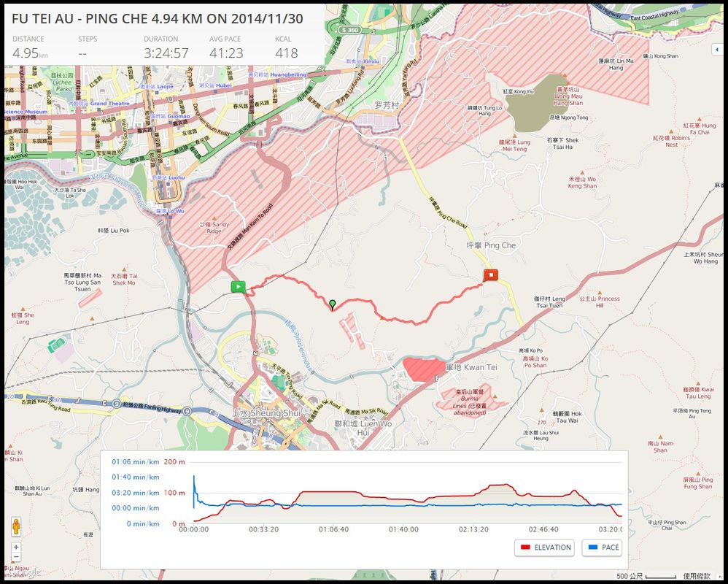
Task: Open the map terms of use link
Action: point(699,575)
